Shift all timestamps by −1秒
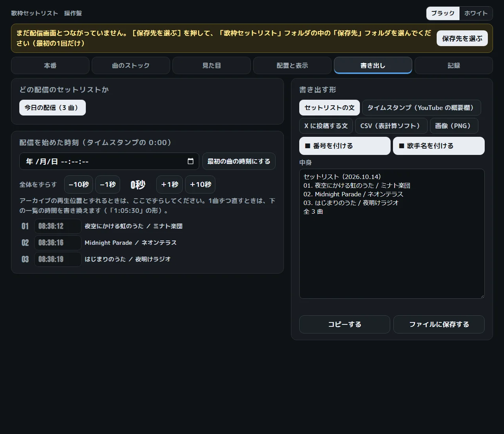 (x=107, y=184)
